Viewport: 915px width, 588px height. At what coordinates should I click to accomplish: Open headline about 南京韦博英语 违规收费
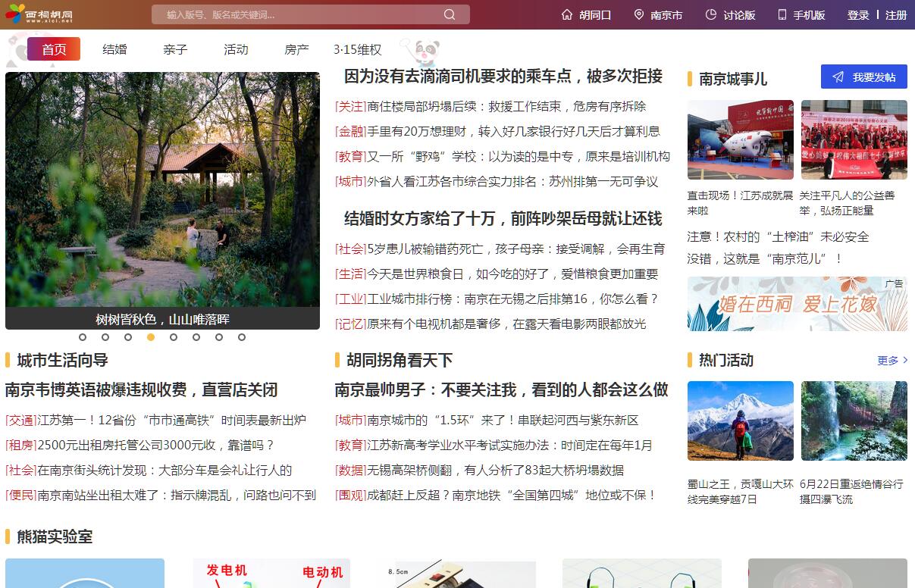tap(142, 390)
